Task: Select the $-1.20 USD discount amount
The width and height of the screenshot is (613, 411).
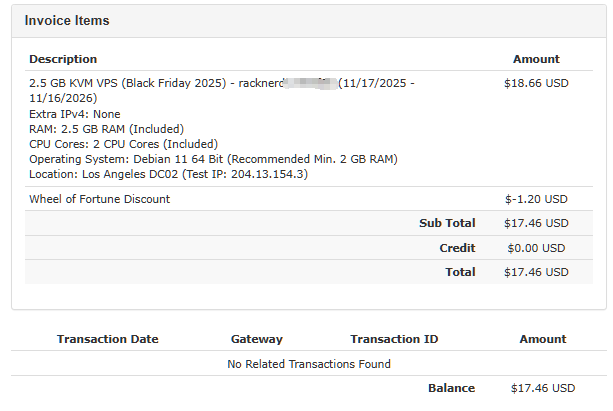Action: (536, 199)
